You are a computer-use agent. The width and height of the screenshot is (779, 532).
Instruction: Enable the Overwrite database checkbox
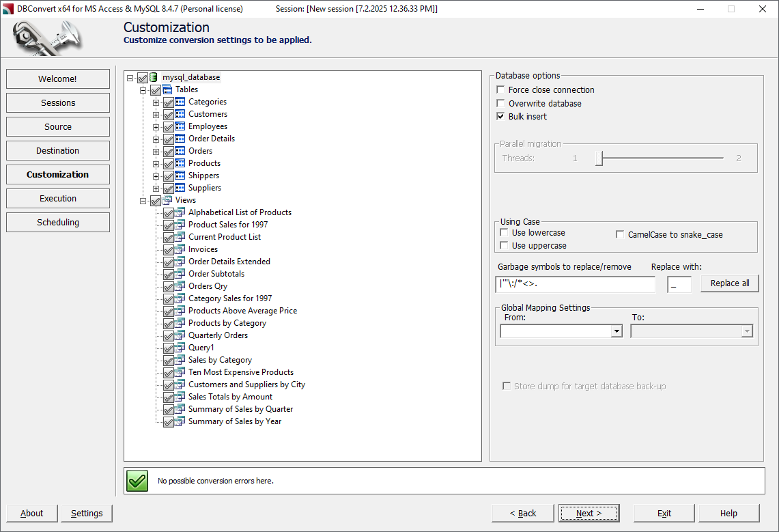point(500,104)
